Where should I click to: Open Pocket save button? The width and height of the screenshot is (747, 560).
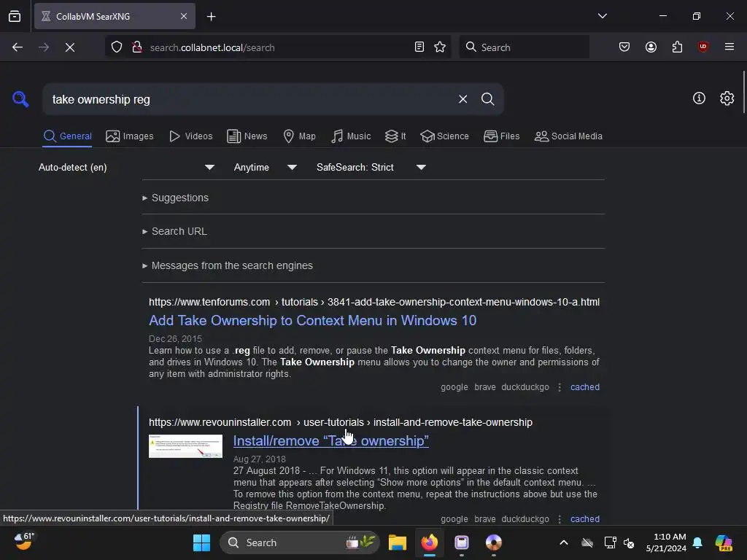[624, 47]
